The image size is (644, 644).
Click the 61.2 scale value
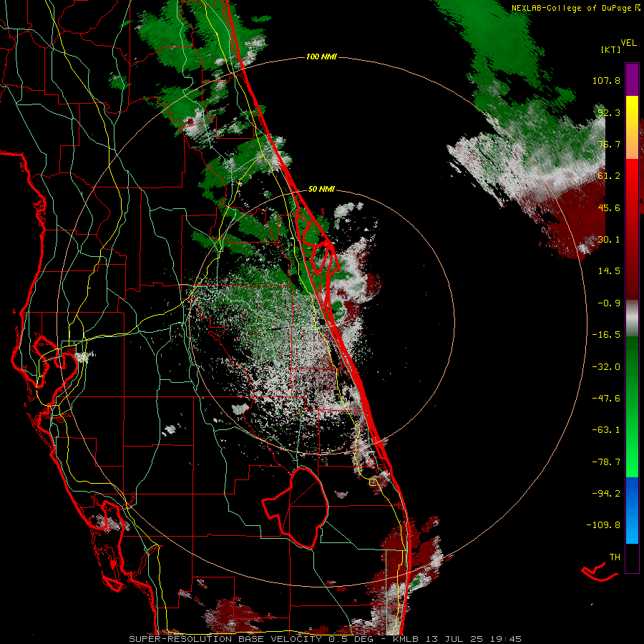pyautogui.click(x=609, y=176)
